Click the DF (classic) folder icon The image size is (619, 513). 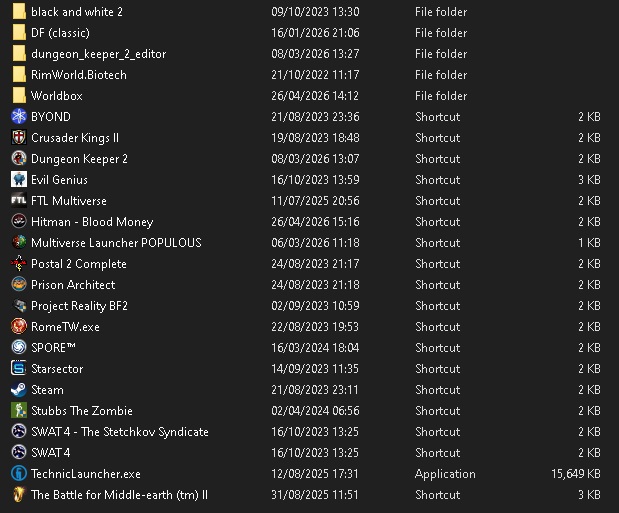click(19, 32)
